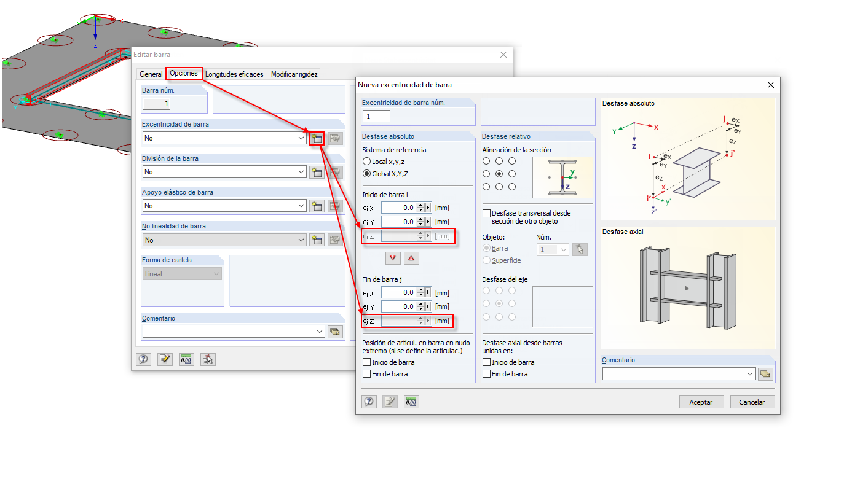
Task: Click the ej,X value field
Action: (x=399, y=293)
